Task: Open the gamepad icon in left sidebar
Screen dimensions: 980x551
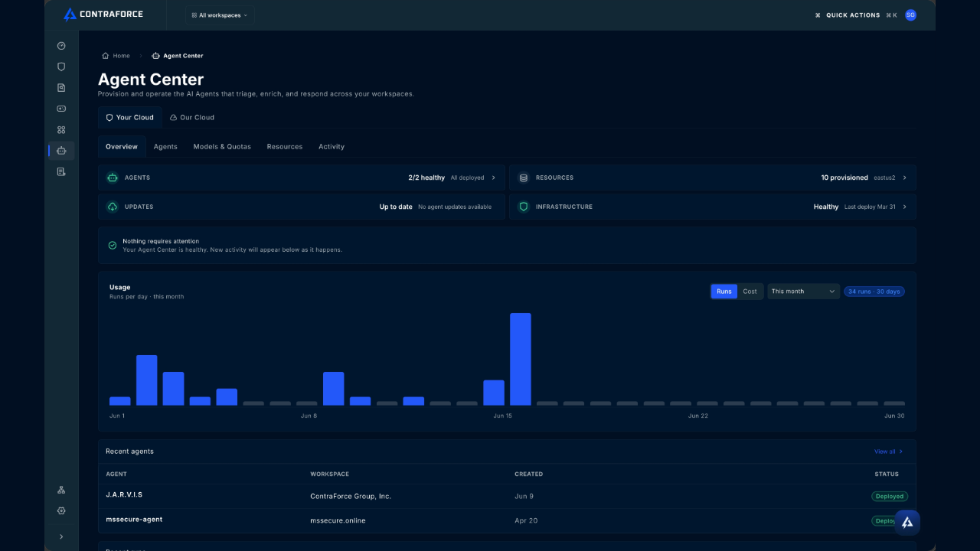Action: [61, 109]
